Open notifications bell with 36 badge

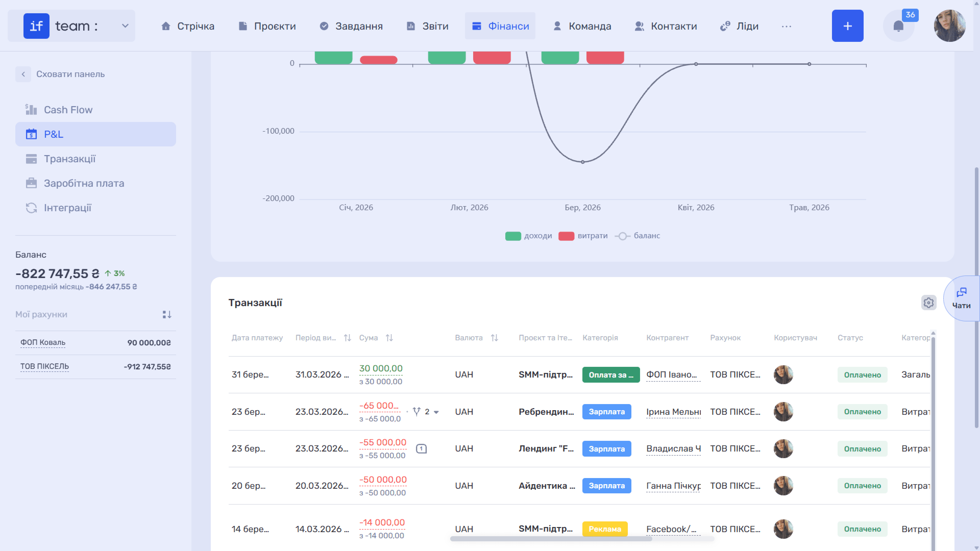tap(898, 26)
